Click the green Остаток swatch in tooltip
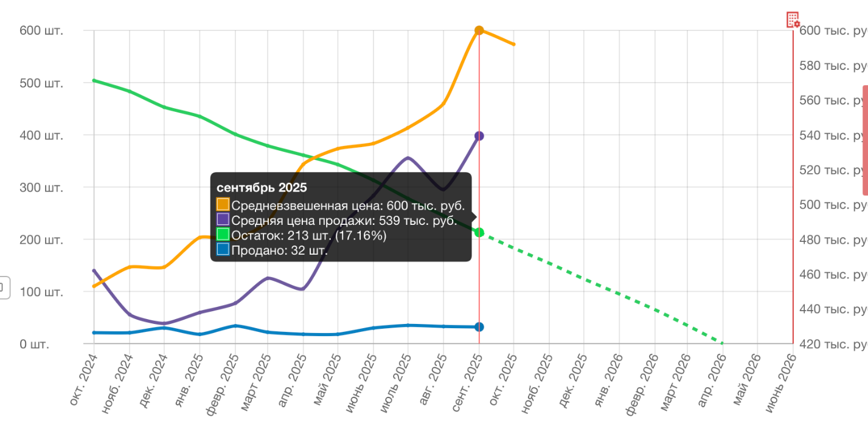This screenshot has width=868, height=423. coord(223,235)
